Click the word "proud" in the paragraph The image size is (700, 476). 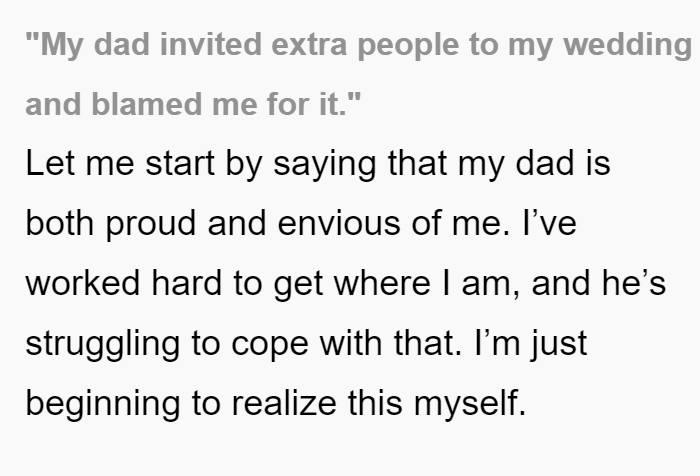click(151, 224)
